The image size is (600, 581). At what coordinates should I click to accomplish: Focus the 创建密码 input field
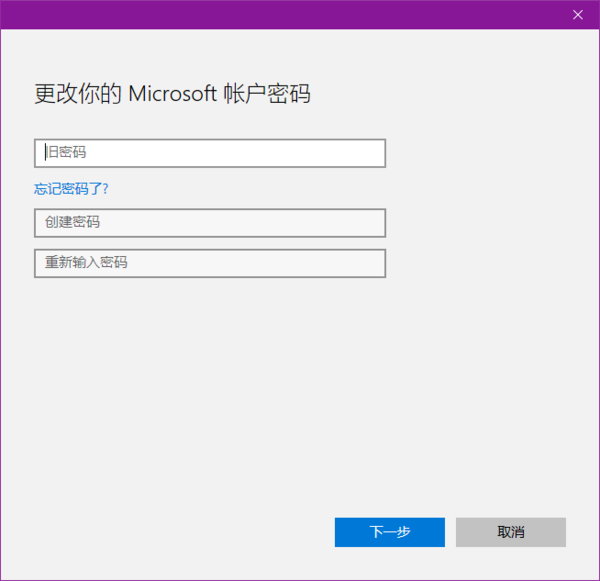210,223
